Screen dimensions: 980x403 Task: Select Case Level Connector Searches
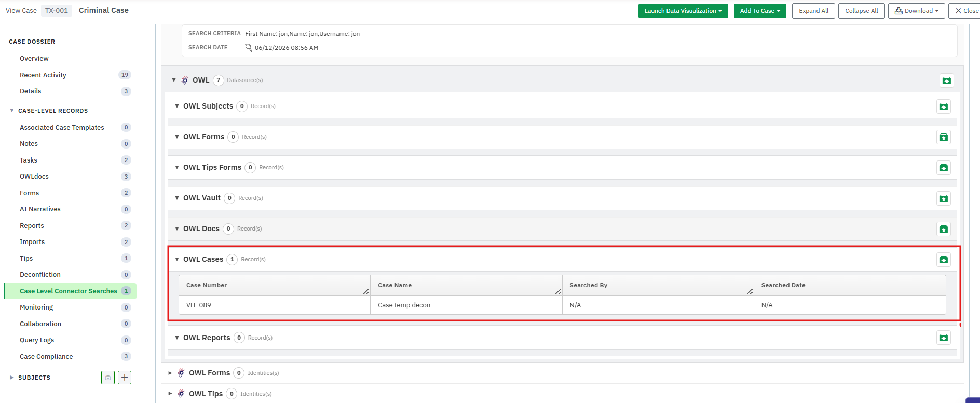pos(70,291)
